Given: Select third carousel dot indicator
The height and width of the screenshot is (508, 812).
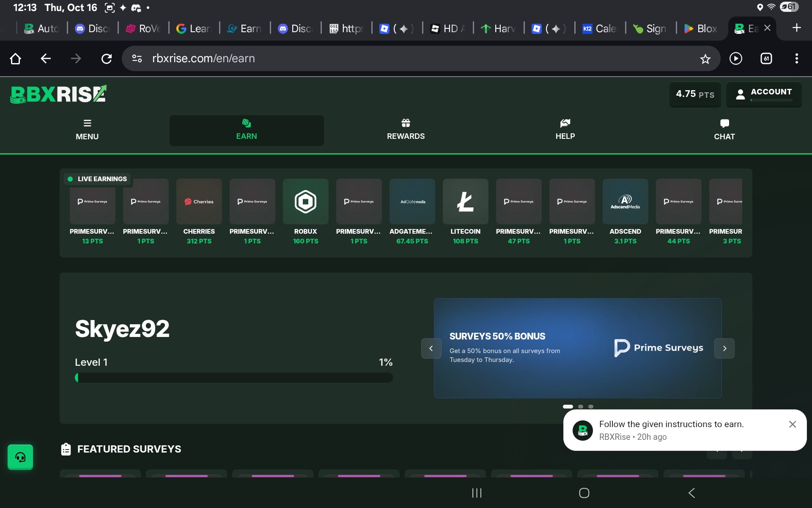Looking at the screenshot, I should tap(591, 406).
